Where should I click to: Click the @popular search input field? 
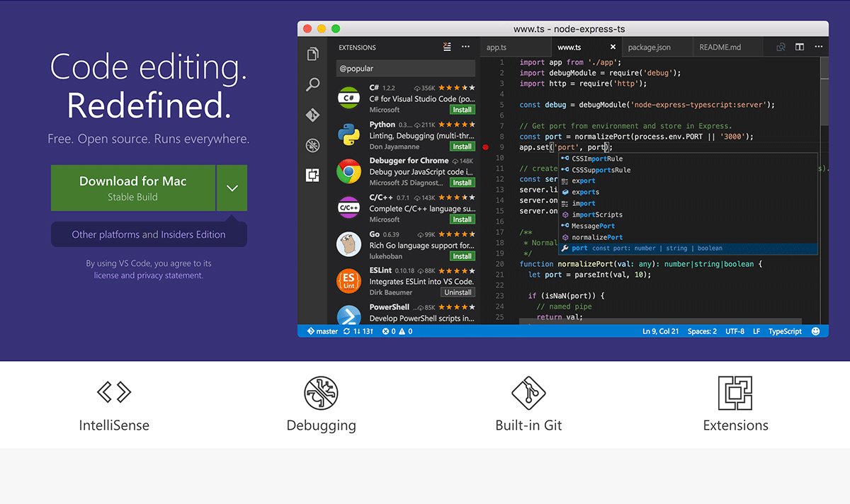[x=405, y=69]
